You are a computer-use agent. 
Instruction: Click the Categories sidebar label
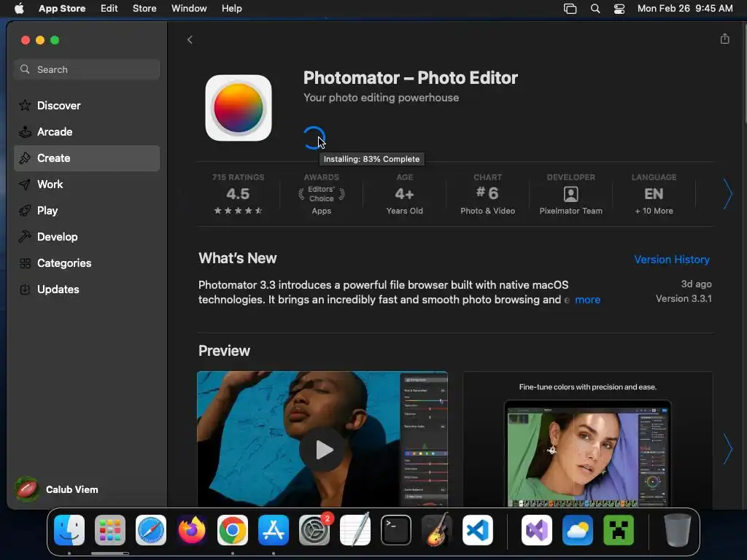pos(64,262)
